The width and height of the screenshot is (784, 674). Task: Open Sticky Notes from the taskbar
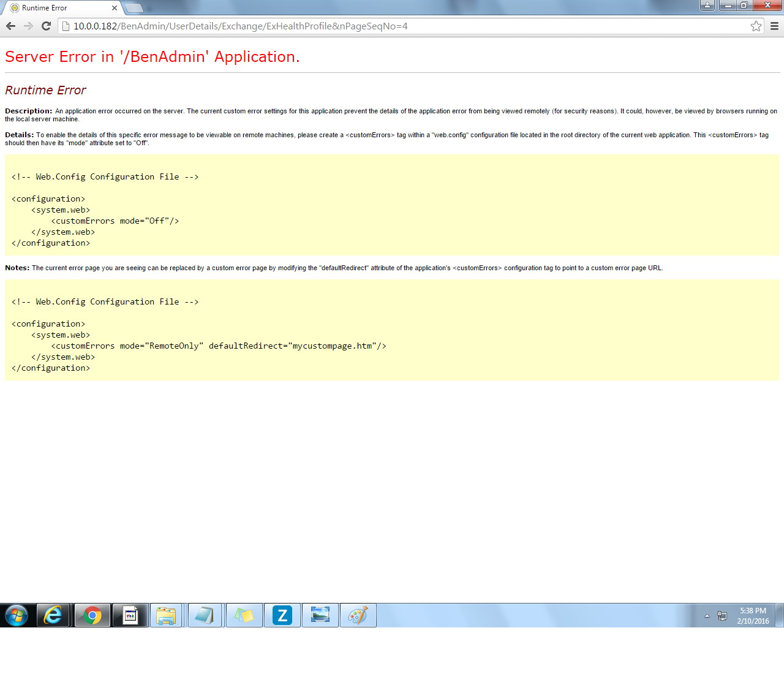(x=244, y=615)
